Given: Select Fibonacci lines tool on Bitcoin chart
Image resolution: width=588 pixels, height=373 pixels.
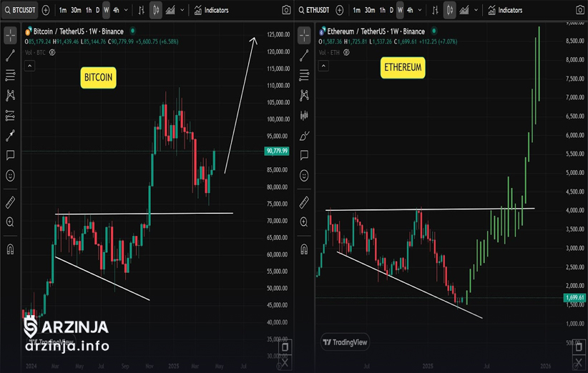Looking at the screenshot, I should coord(11,75).
